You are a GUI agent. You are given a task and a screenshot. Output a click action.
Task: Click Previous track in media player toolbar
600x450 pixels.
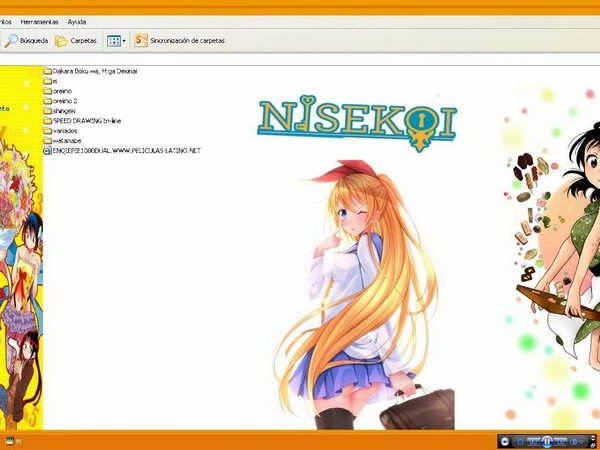pos(534,442)
